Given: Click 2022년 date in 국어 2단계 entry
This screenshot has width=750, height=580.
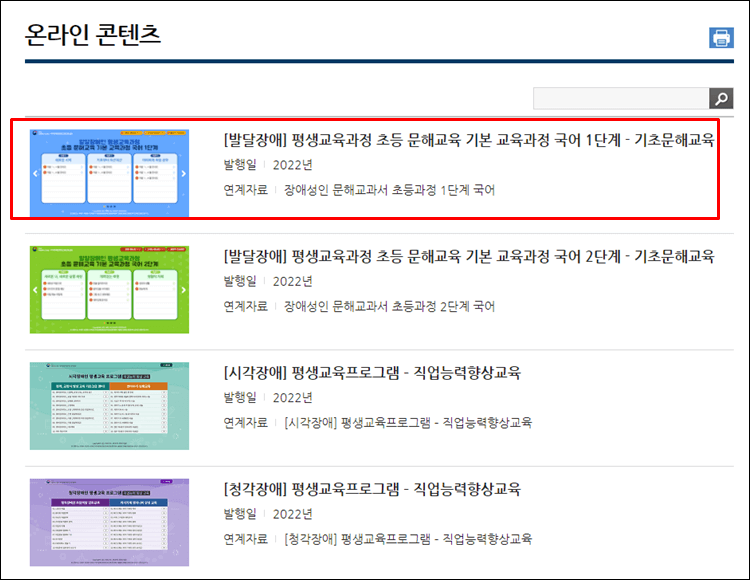Looking at the screenshot, I should click(292, 282).
